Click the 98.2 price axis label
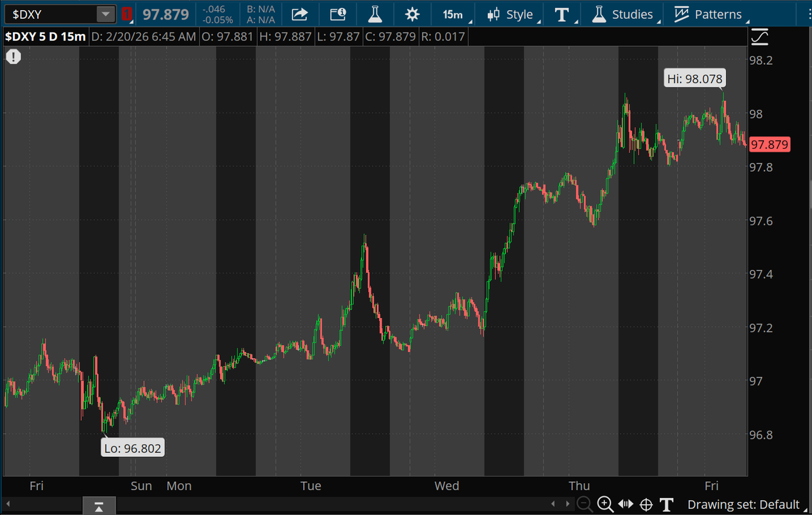812x515 pixels. pyautogui.click(x=761, y=60)
